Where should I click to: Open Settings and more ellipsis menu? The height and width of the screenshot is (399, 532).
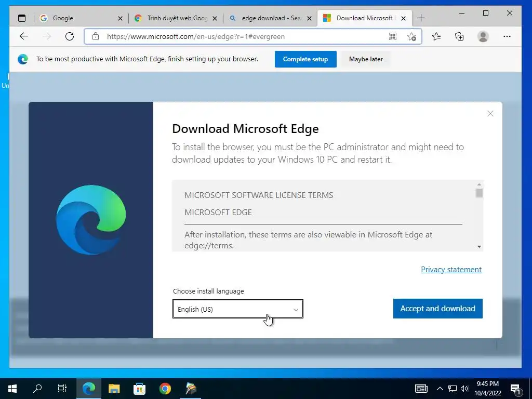[x=507, y=36]
